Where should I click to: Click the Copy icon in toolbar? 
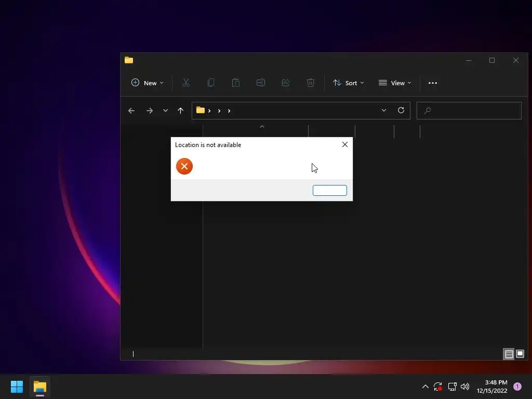(211, 83)
